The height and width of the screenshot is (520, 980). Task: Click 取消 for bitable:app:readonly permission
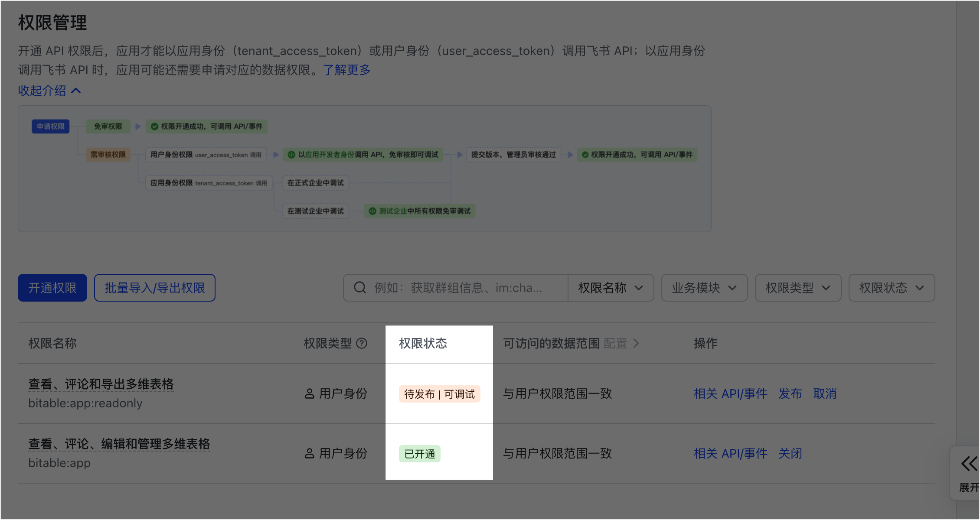825,393
